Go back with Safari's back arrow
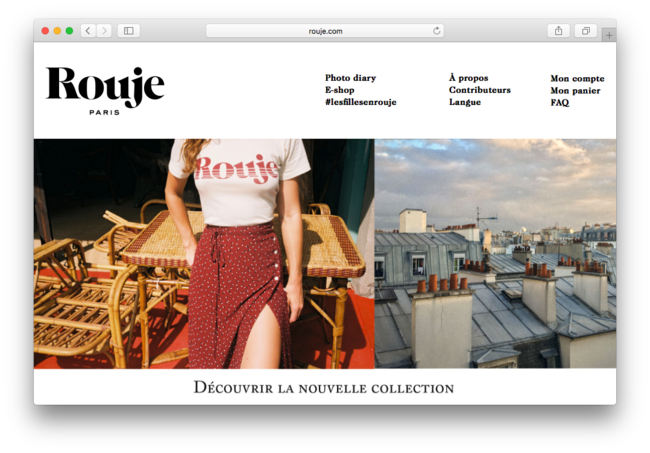The height and width of the screenshot is (453, 650). tap(88, 31)
